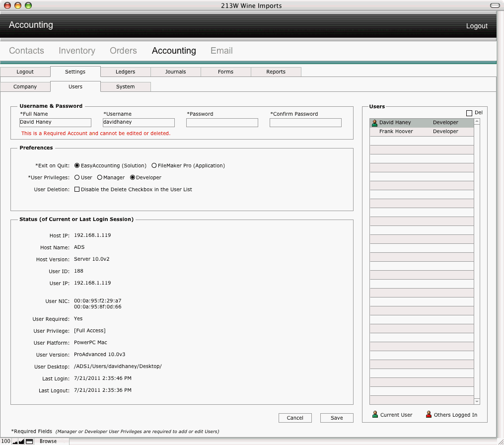Set User Privileges to User
504x445 pixels.
77,177
